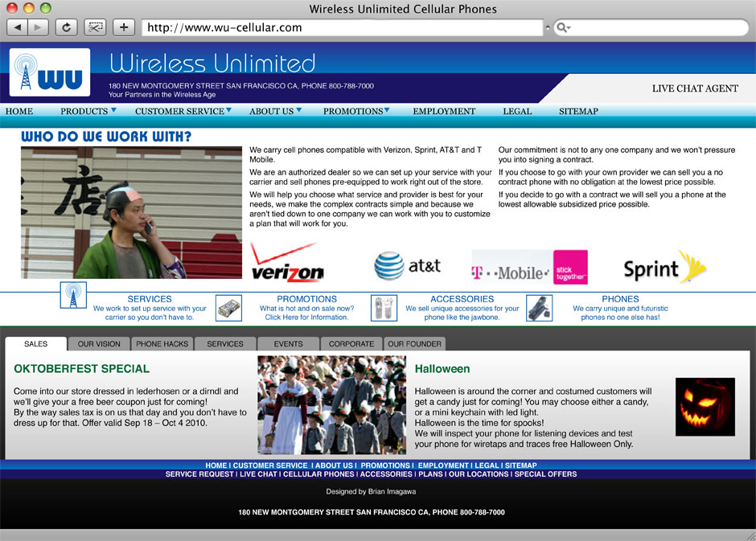The image size is (756, 541).
Task: Click Sitemap in the footer
Action: (520, 465)
